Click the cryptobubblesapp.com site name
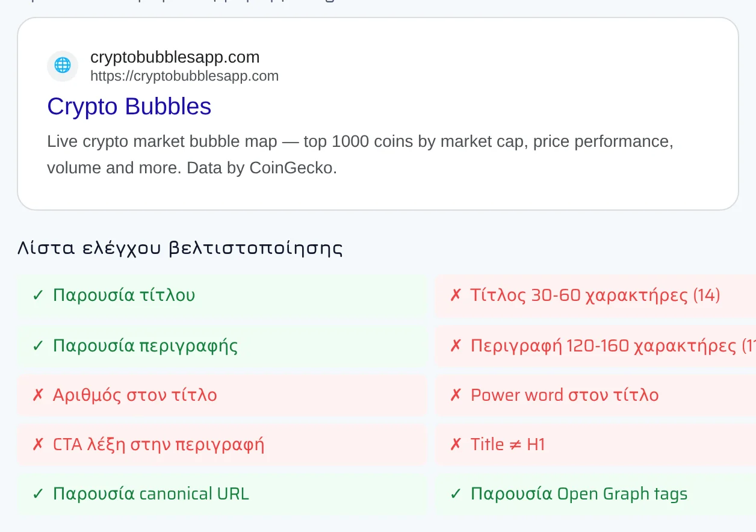 coord(175,57)
